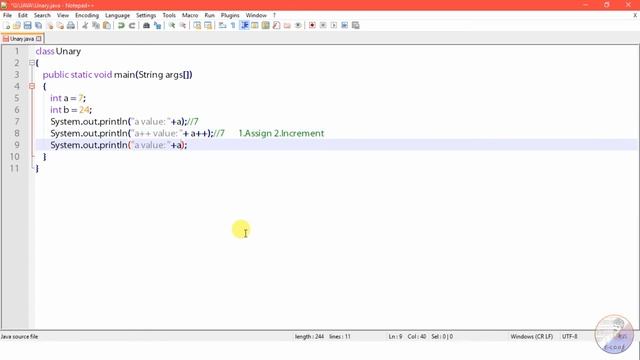Viewport: 640px width, 360px height.
Task: Click the 'int b = 24;' code line
Action: (x=71, y=110)
